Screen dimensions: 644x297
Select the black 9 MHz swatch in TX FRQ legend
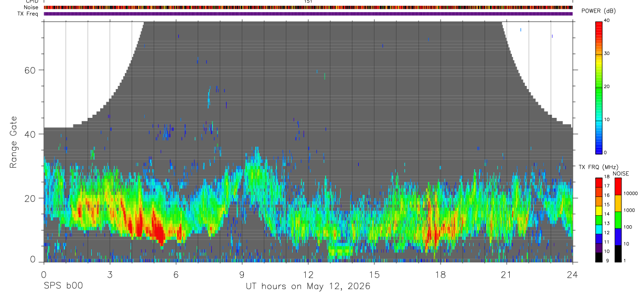coord(599,257)
